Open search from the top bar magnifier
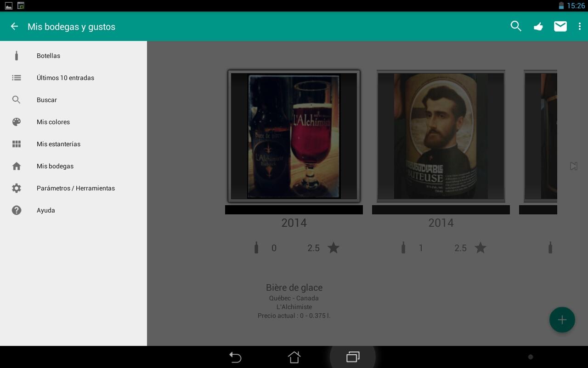This screenshot has width=588, height=368. 516,26
